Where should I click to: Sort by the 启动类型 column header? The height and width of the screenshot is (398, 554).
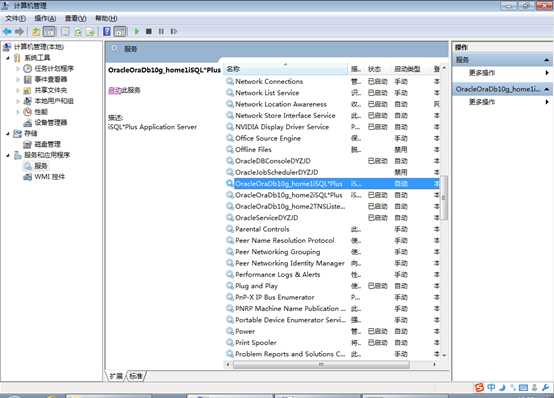click(x=407, y=69)
